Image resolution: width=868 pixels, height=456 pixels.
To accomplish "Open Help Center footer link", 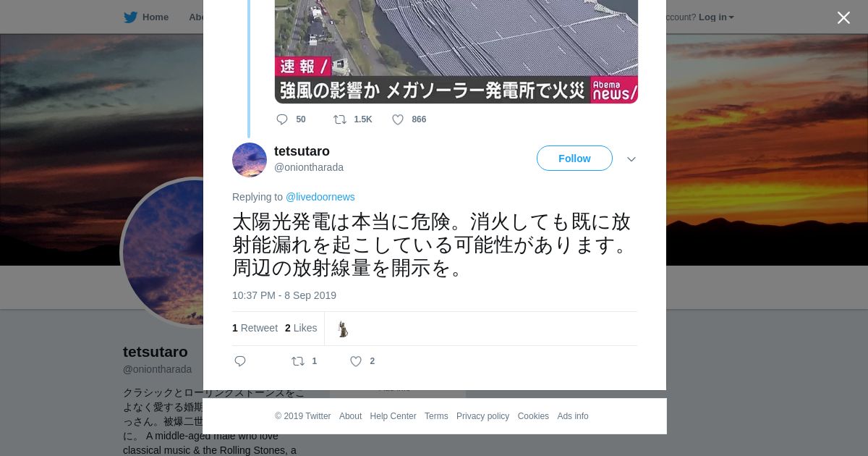I will tap(393, 416).
